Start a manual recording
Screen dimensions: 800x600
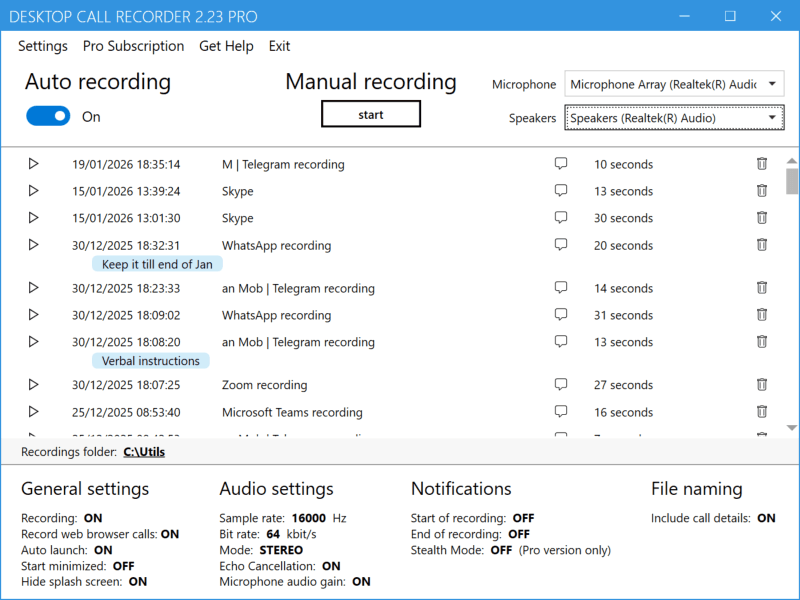(x=371, y=114)
